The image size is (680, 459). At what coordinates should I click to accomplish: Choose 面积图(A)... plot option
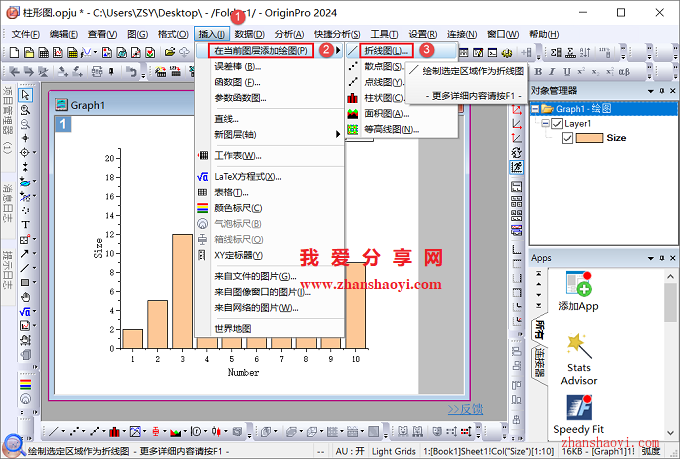click(x=401, y=113)
